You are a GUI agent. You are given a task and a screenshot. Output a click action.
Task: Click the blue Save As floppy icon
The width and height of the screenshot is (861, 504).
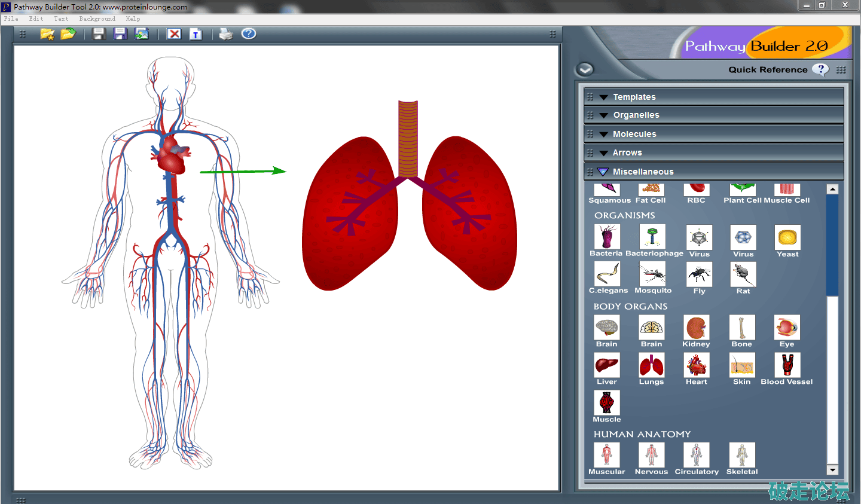121,34
